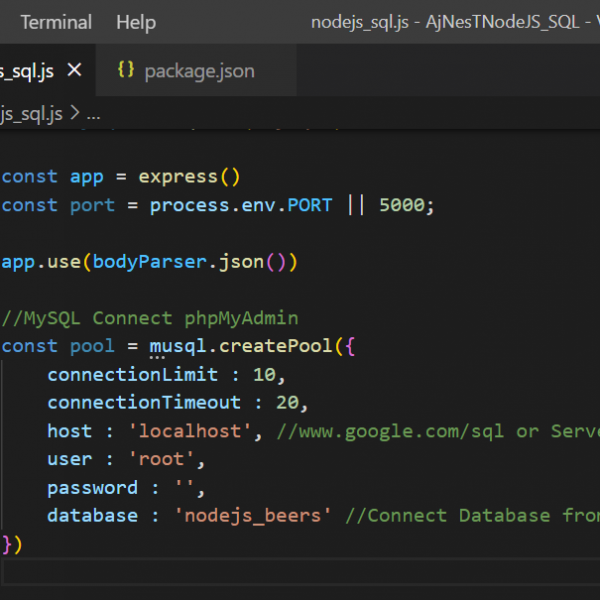Click the MySQL Connect phpMyAdmin comment
The image size is (600, 600).
[x=150, y=318]
